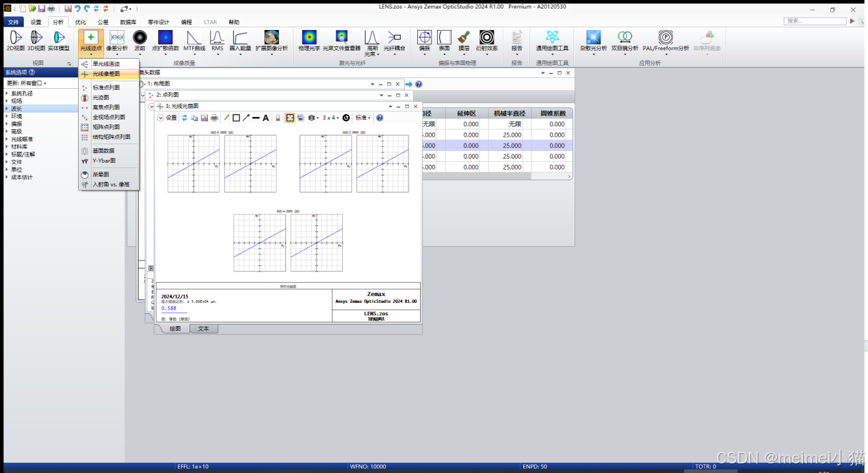Screen dimensions: 868x473
Task: Open the 表面 surface analysis tool
Action: click(444, 41)
